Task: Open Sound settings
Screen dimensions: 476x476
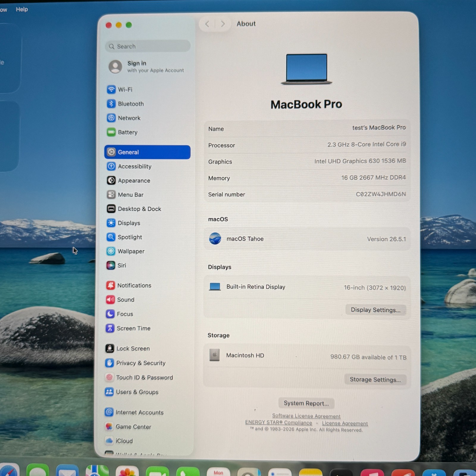Action: coord(147,300)
